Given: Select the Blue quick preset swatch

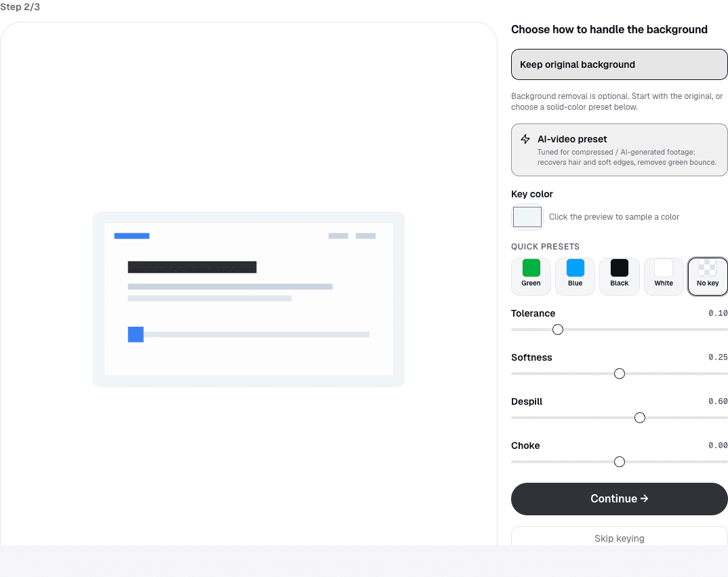Looking at the screenshot, I should [575, 277].
